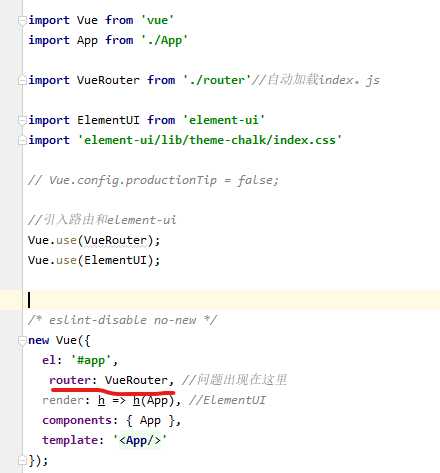Click 'components: { App }' line
This screenshot has height=473, width=440.
point(112,420)
